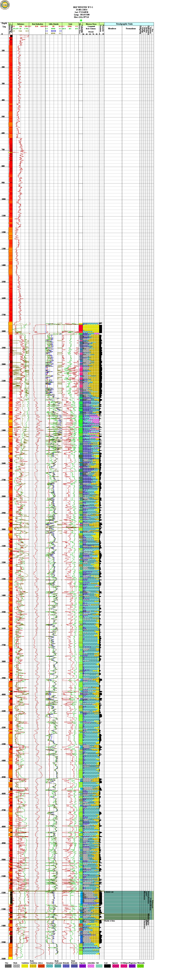Image resolution: width=195 pixels, height=980 pixels.
Task: Click the 4000 depth marker
Action: click(x=3, y=694)
